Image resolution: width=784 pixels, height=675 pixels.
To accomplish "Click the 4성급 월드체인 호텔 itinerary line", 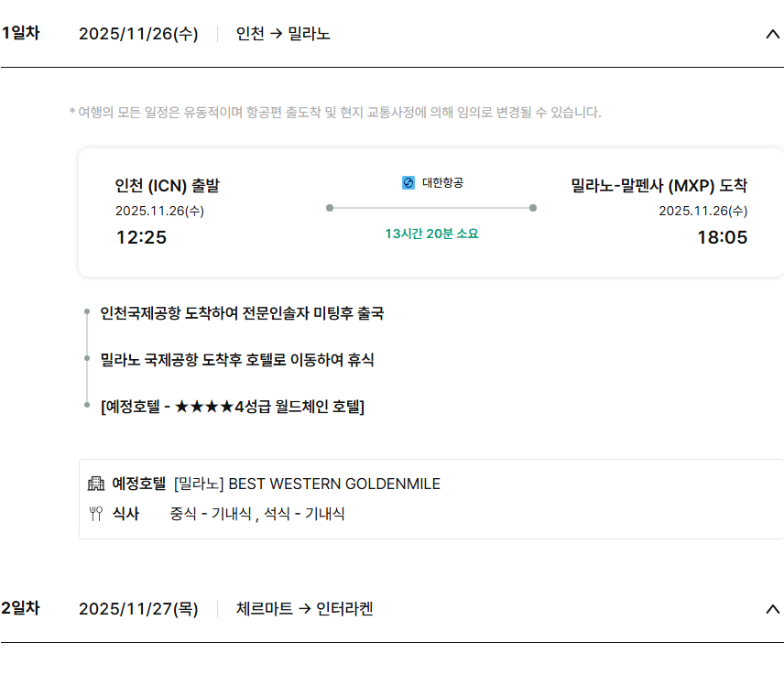I will click(x=233, y=407).
